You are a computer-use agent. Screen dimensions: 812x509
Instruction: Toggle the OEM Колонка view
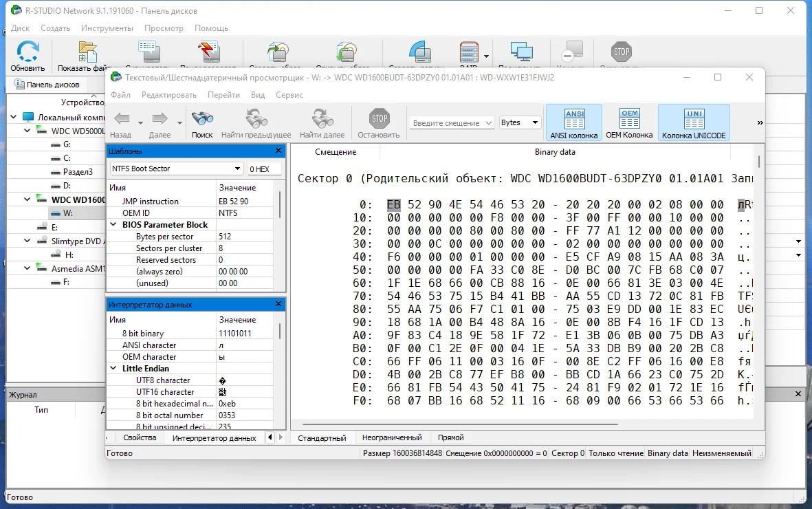pyautogui.click(x=629, y=123)
